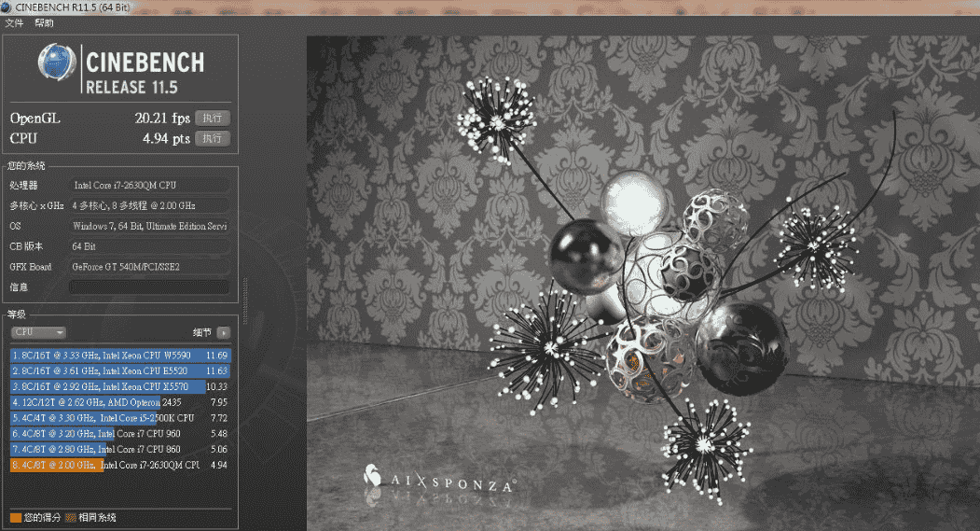Open the 文件 menu
Image resolution: width=980 pixels, height=531 pixels.
(14, 23)
